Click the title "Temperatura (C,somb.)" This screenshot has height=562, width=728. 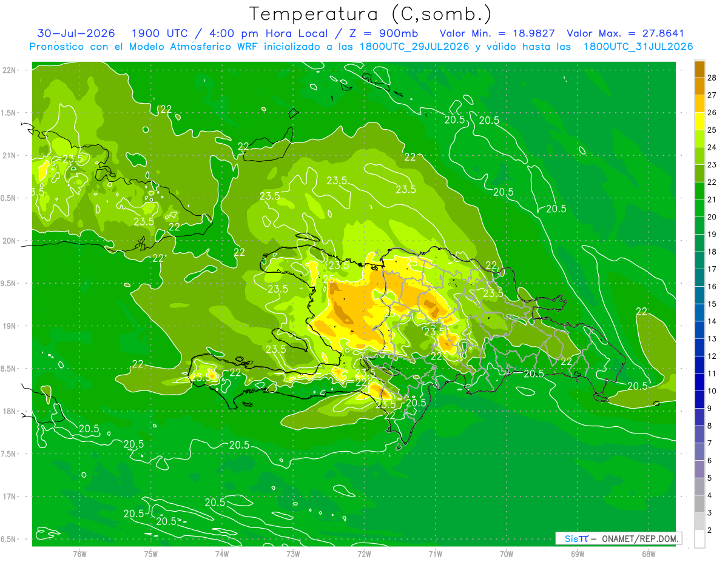tap(371, 15)
